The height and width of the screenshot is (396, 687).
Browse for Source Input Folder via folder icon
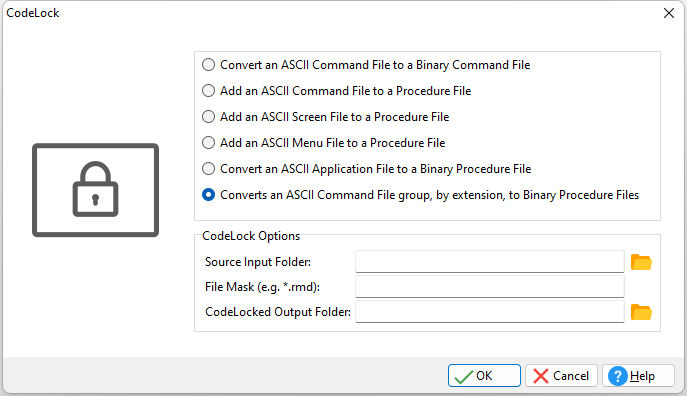641,262
